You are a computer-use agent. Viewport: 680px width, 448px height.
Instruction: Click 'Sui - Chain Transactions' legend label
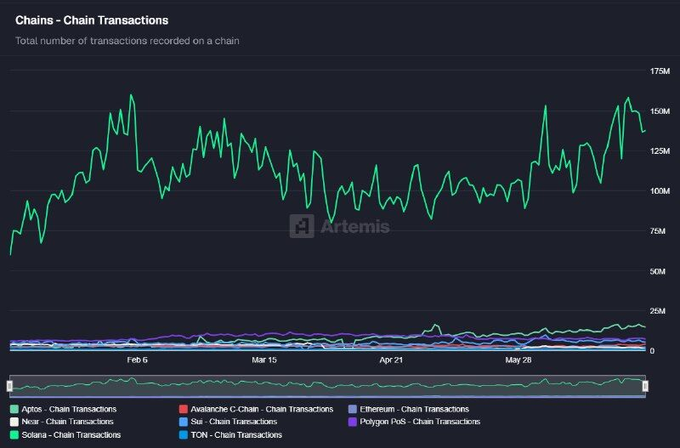point(234,422)
